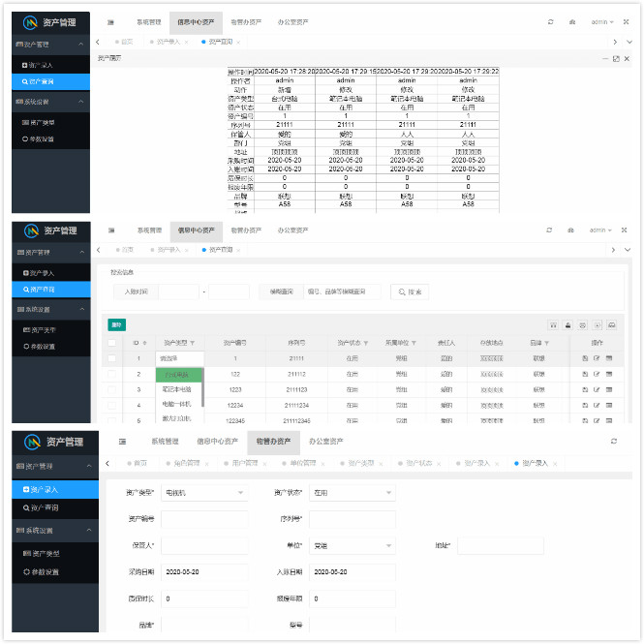This screenshot has width=644, height=644.
Task: Switch to 办公室资产 menu in asset entry form
Action: 326,441
